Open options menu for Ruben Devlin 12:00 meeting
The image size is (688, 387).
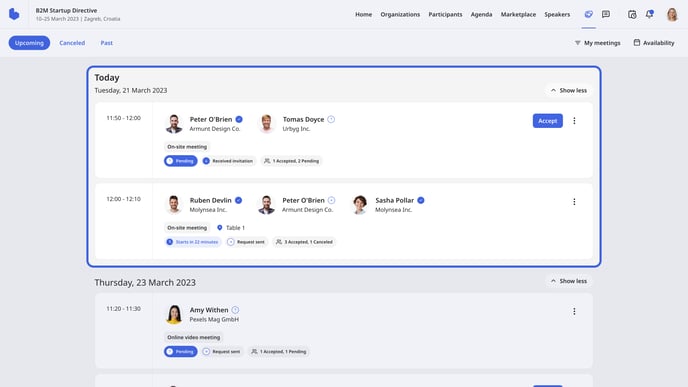[574, 202]
